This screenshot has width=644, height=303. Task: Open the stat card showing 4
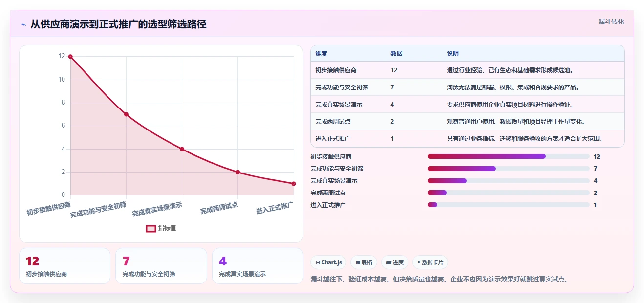click(x=258, y=266)
